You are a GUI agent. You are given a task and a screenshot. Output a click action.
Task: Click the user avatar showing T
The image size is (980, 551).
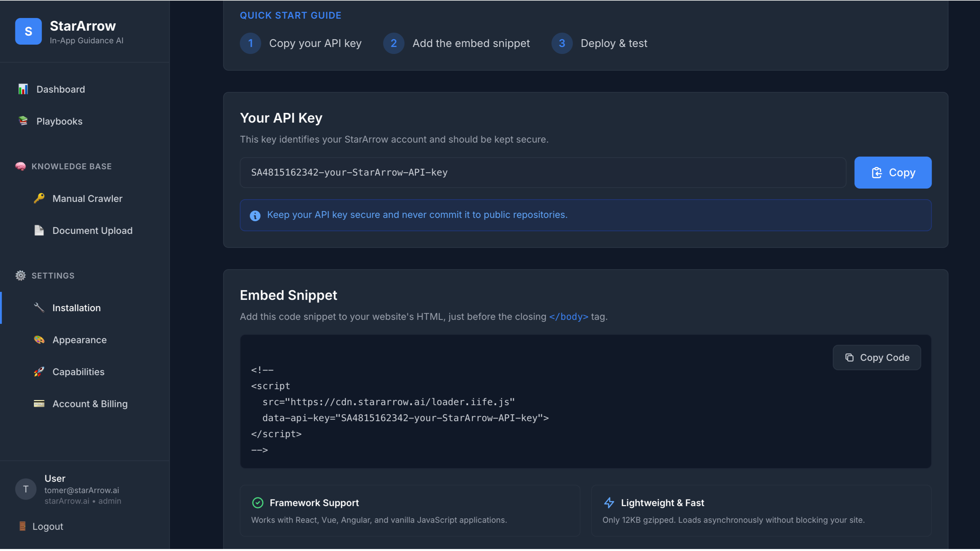tap(25, 489)
